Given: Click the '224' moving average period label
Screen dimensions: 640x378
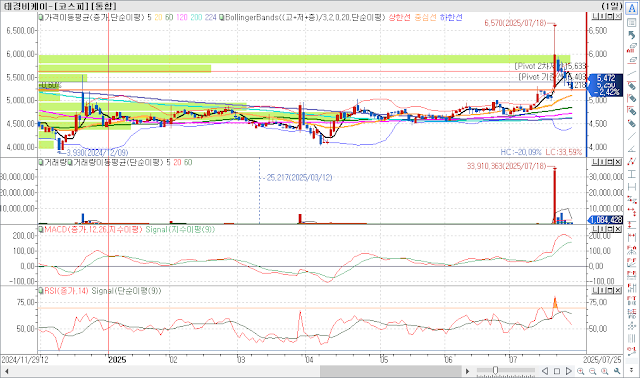Looking at the screenshot, I should tap(210, 17).
